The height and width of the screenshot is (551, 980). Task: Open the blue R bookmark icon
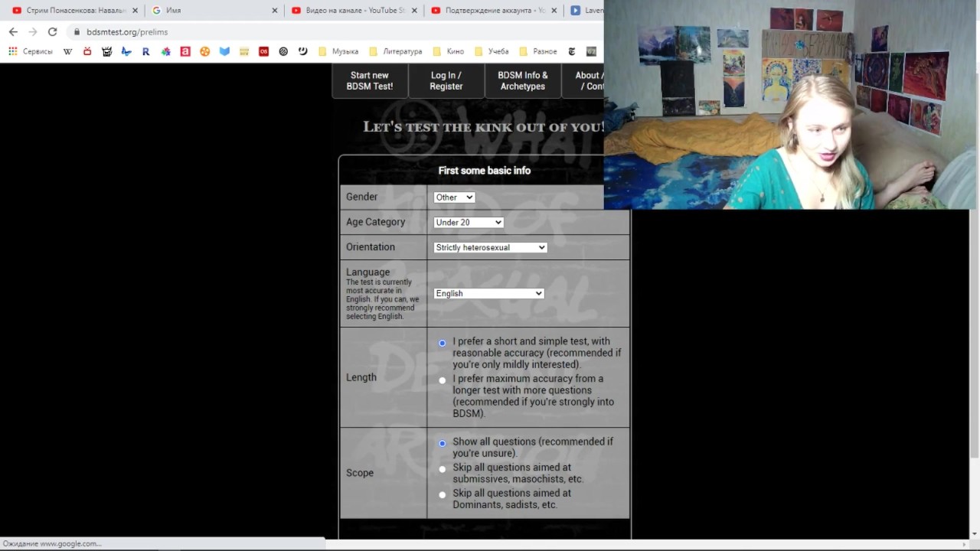point(145,51)
